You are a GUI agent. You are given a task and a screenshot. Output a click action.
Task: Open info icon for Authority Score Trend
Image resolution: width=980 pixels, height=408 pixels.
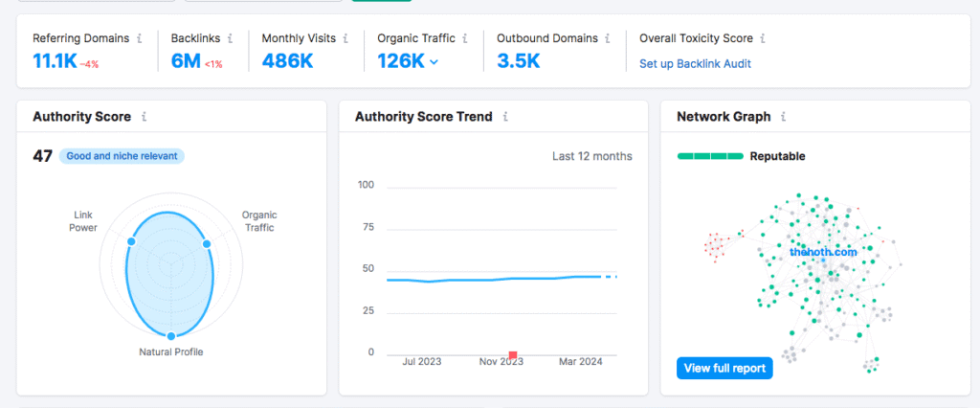(505, 117)
